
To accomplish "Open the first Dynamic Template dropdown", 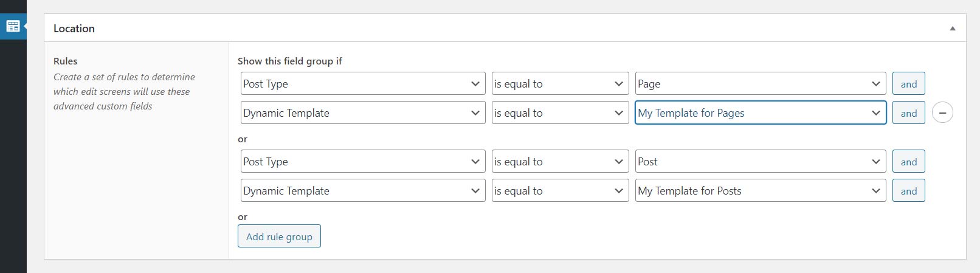I will tap(363, 113).
